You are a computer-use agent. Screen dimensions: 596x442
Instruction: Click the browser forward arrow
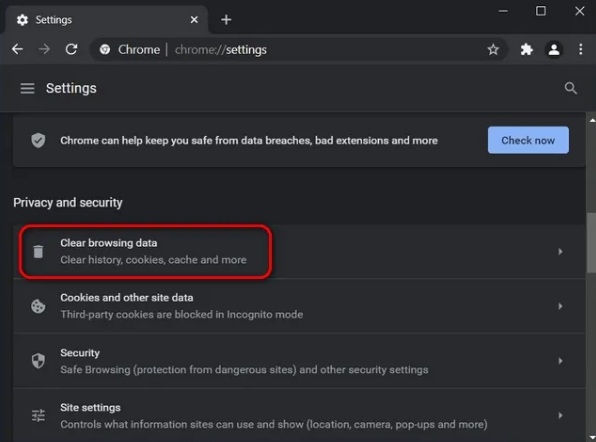44,49
